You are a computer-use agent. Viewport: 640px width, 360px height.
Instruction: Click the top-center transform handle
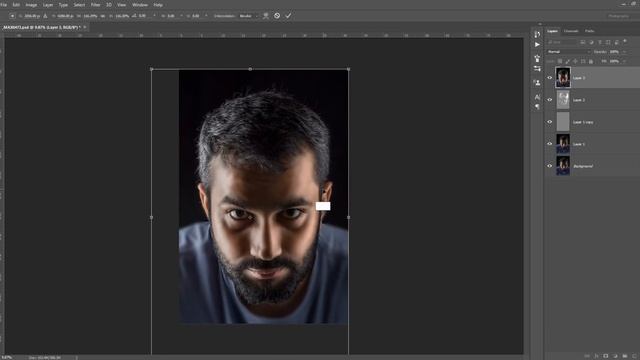point(250,69)
